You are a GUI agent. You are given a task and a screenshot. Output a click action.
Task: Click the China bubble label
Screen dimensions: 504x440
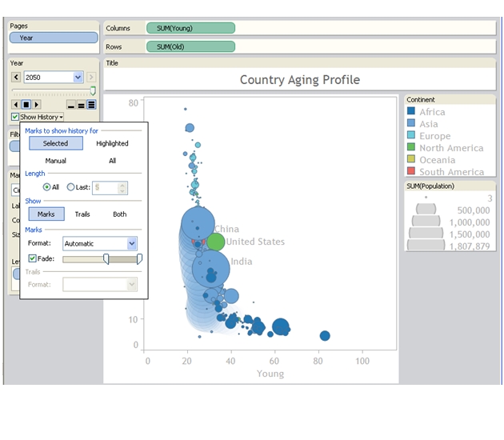click(x=227, y=229)
